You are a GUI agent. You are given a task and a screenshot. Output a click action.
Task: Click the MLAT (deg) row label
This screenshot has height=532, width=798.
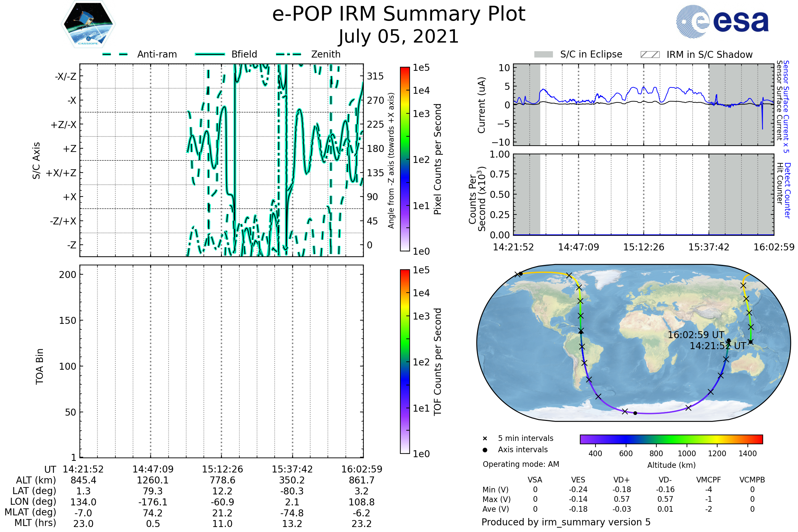click(30, 512)
